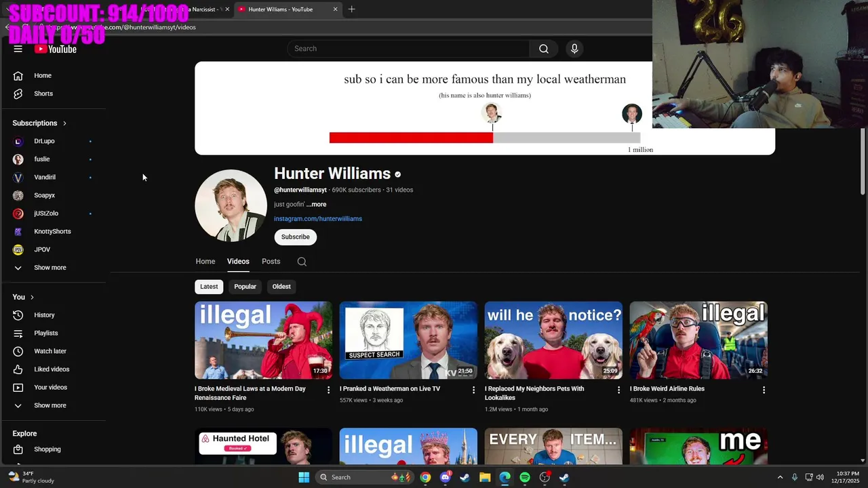Open options for Neighbors Pets video

[618, 390]
